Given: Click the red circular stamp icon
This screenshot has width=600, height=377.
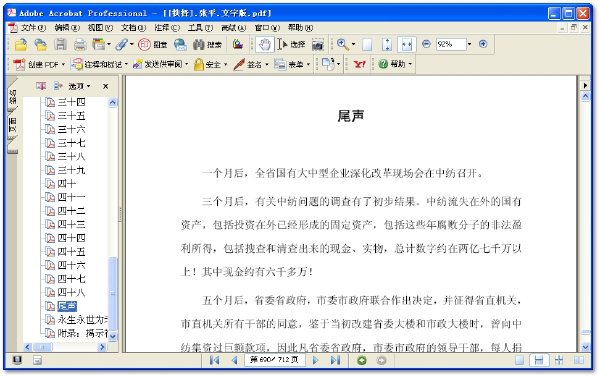Looking at the screenshot, I should tap(144, 45).
